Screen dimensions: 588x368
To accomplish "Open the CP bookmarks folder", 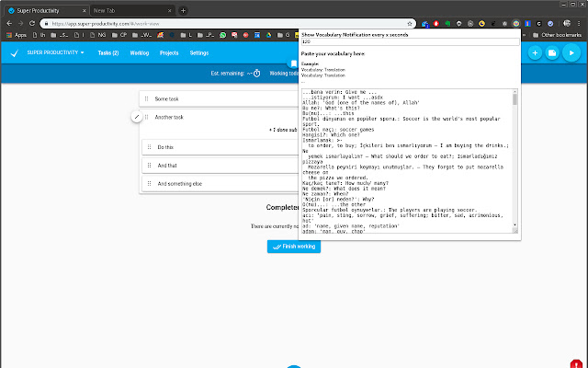I will tap(119, 35).
